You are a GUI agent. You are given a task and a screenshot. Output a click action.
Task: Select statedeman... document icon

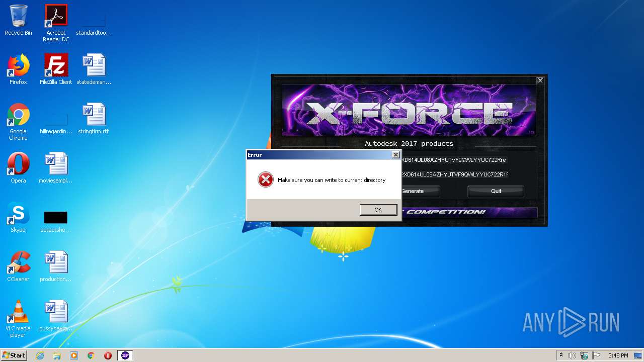tap(94, 69)
